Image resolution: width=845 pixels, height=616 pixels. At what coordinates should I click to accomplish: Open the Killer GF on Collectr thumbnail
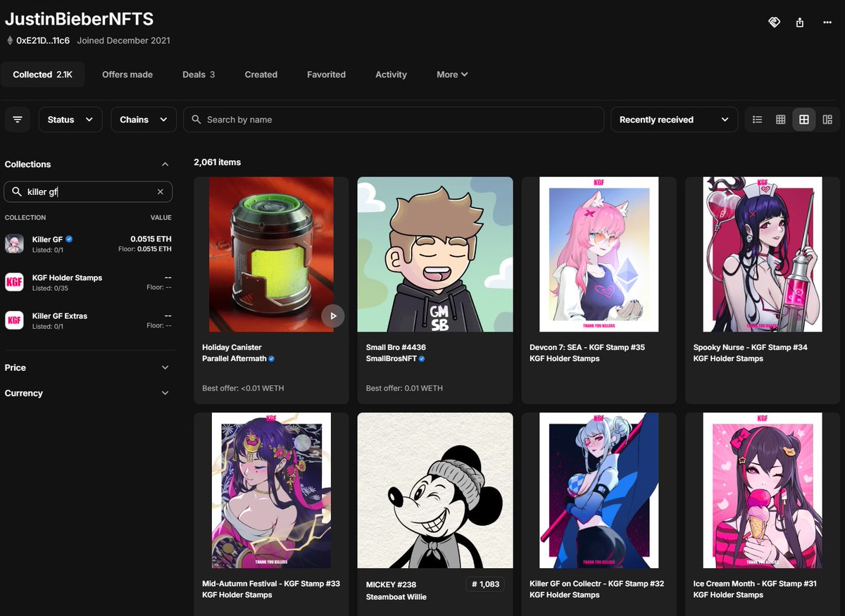point(599,491)
